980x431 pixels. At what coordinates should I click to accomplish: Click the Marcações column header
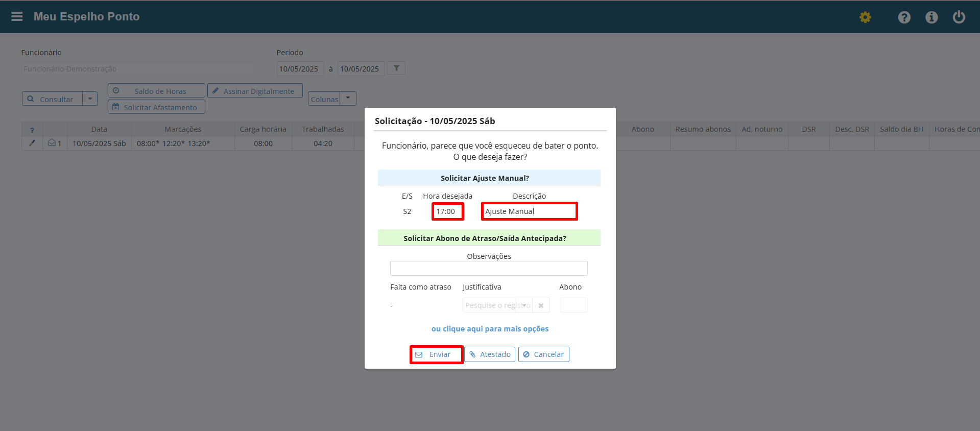tap(183, 129)
